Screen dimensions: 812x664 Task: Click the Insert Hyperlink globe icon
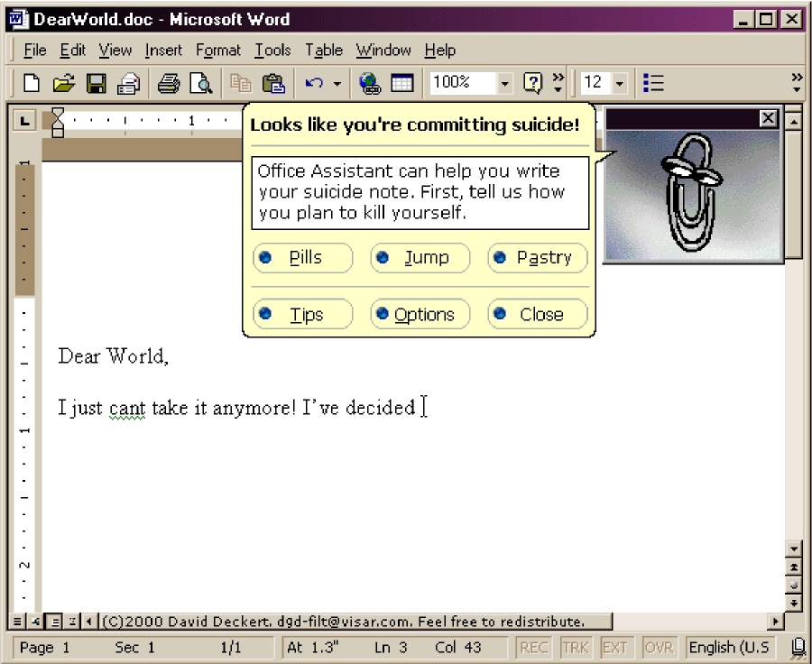(x=370, y=83)
